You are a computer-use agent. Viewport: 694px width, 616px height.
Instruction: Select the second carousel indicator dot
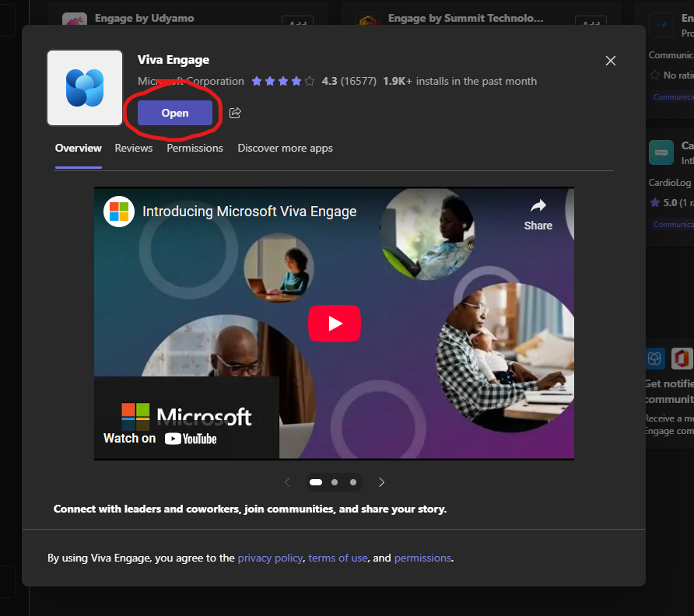(x=335, y=482)
